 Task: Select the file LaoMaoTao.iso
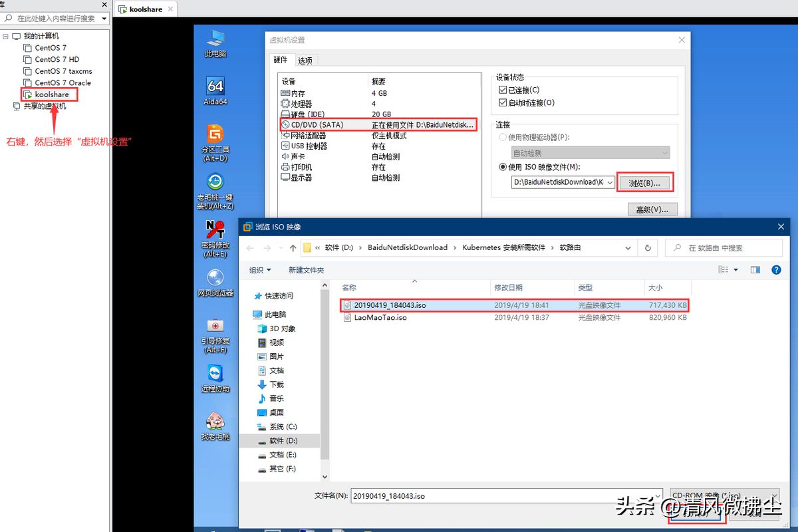click(513, 318)
